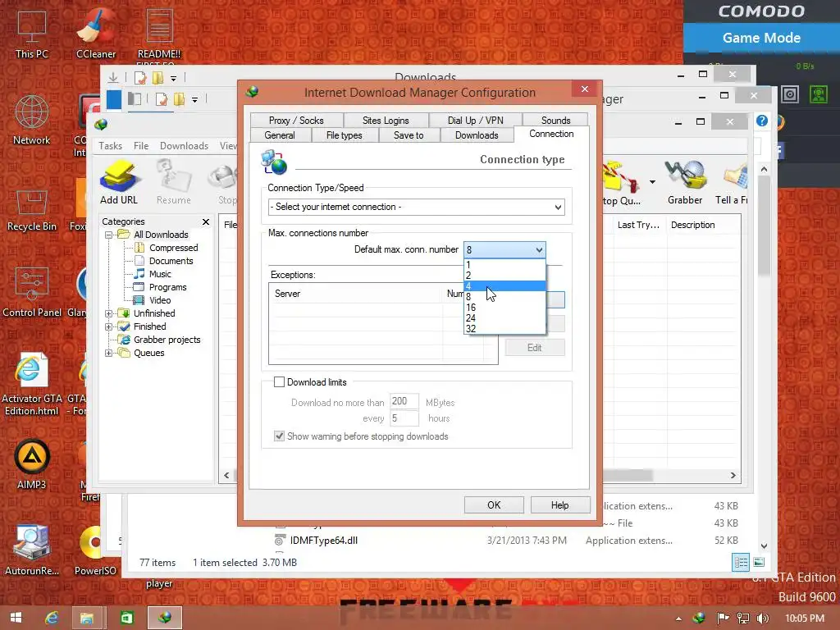
Task: Select 24 in connections list
Action: 504,318
